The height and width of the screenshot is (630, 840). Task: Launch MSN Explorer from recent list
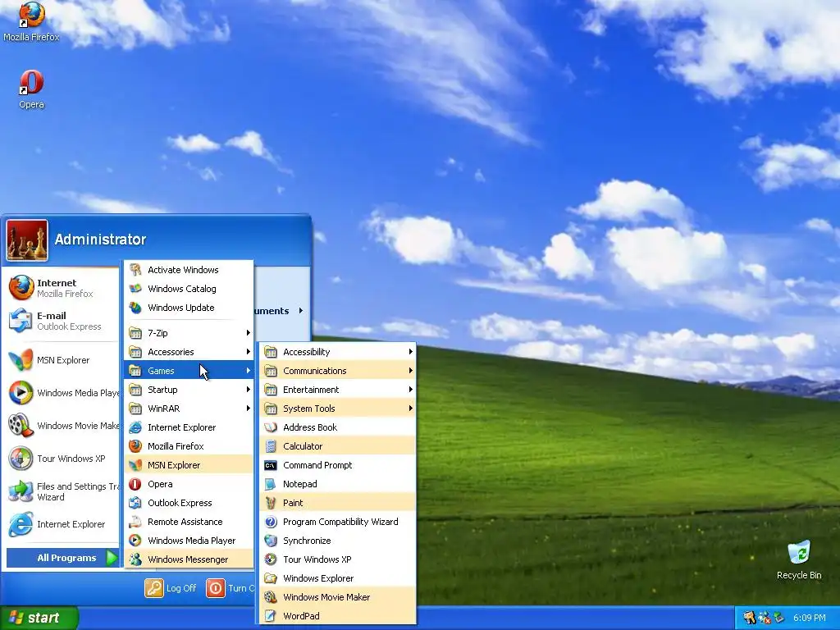tap(62, 360)
